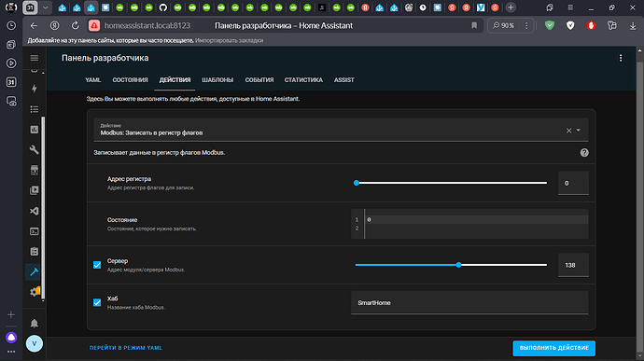Uncheck the Хаб checkbox

click(97, 302)
